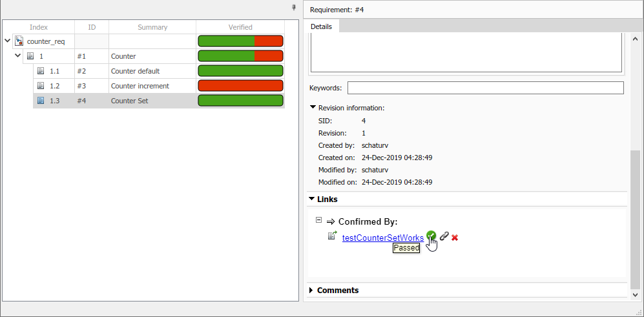
Task: Click the description text box above Keywords
Action: click(x=466, y=54)
